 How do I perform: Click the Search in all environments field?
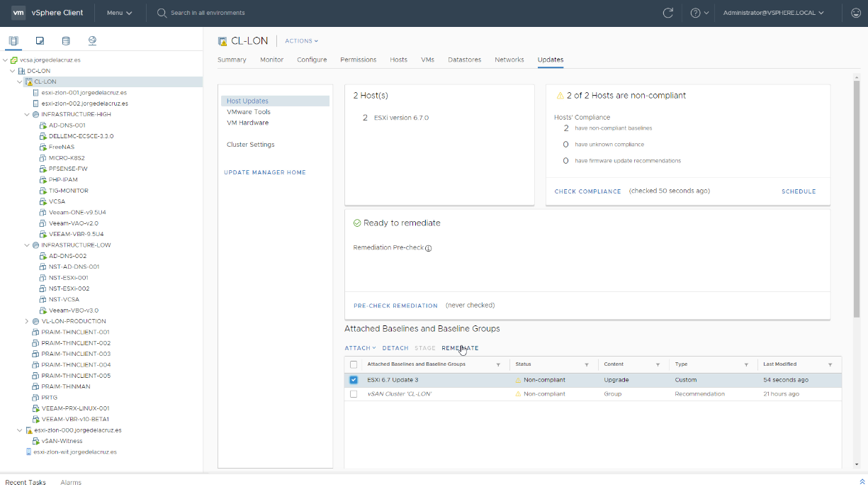point(208,13)
